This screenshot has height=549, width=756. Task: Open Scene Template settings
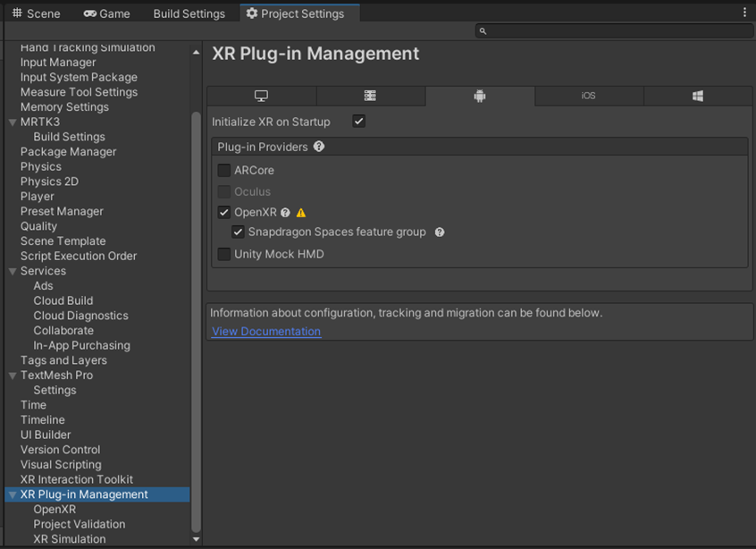tap(63, 241)
